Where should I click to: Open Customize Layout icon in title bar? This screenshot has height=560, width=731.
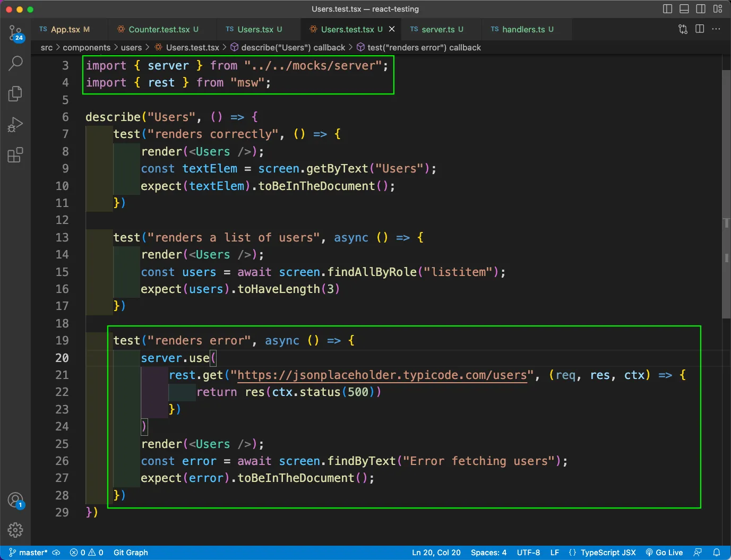point(718,9)
